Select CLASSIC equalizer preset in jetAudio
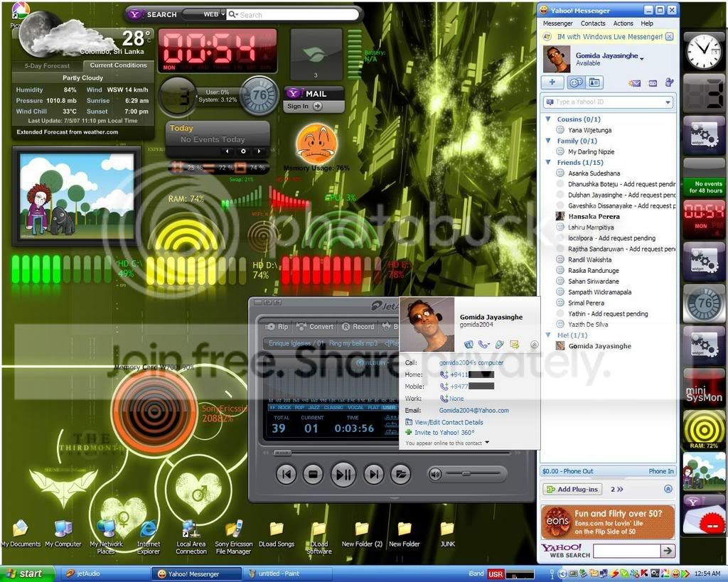This screenshot has height=582, width=728. pos(333,407)
